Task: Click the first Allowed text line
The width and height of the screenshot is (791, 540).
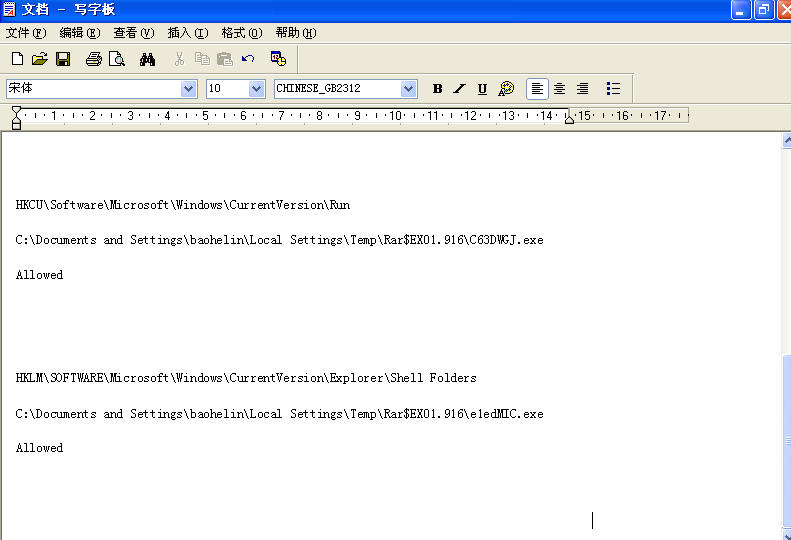Action: (x=39, y=275)
